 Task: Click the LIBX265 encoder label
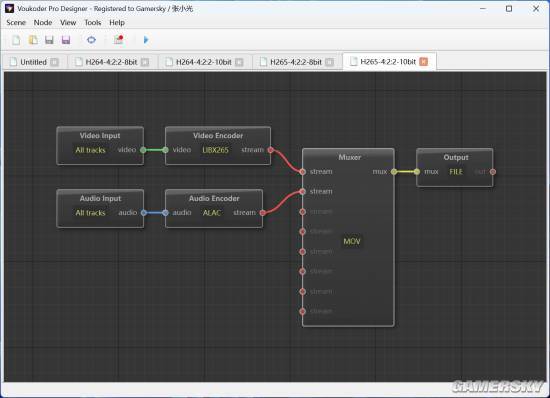tap(215, 150)
